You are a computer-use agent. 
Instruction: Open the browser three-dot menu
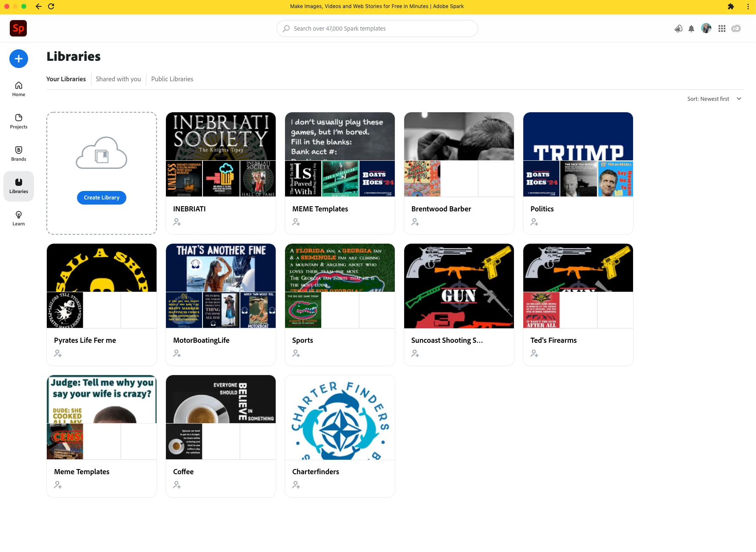[x=748, y=6]
